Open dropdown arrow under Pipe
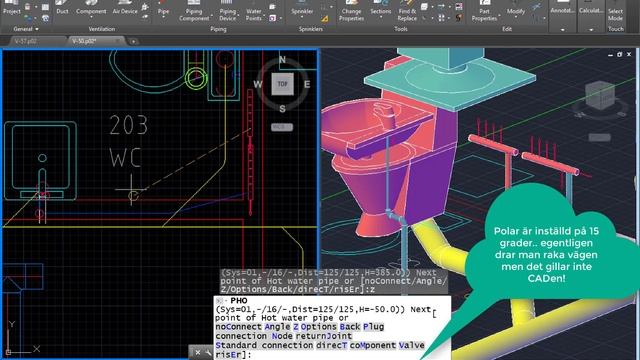The image size is (640, 360). 163,18
